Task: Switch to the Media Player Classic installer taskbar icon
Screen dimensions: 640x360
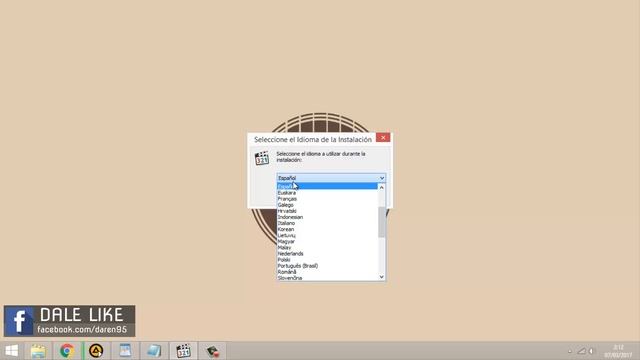Action: [183, 351]
